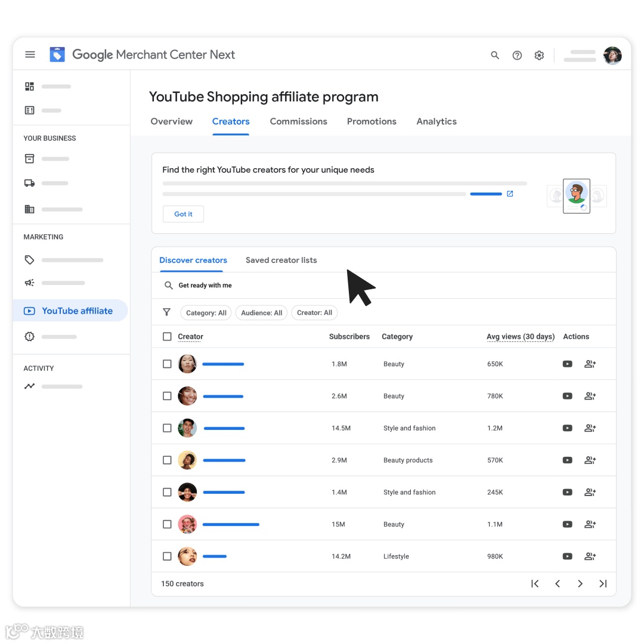This screenshot has height=644, width=644.
Task: Select the Saved creator lists tab
Action: 281,260
